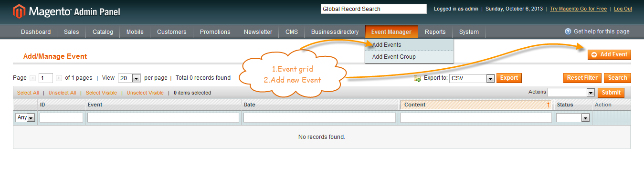Click the 'No records found.' message

322,137
